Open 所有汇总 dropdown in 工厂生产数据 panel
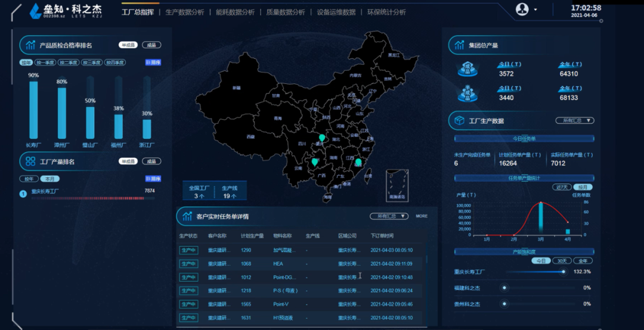Viewport: 644px width, 330px height. (574, 120)
